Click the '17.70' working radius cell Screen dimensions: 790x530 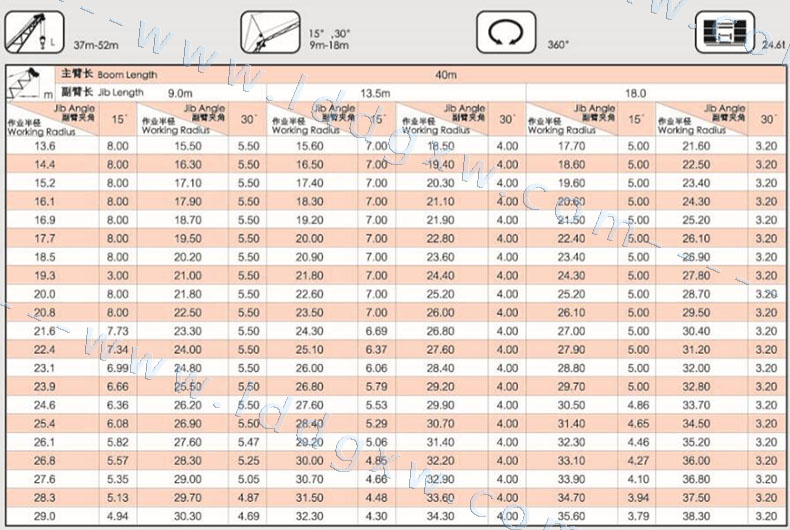tap(572, 146)
